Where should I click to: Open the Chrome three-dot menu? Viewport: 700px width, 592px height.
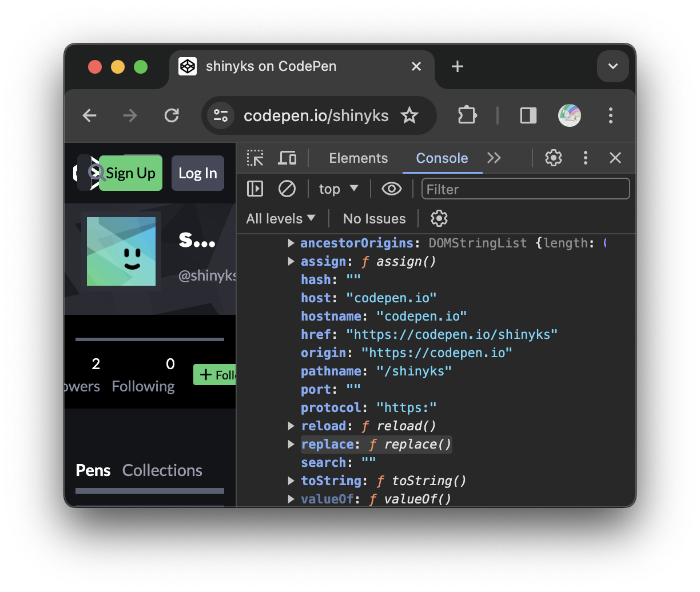[x=611, y=115]
